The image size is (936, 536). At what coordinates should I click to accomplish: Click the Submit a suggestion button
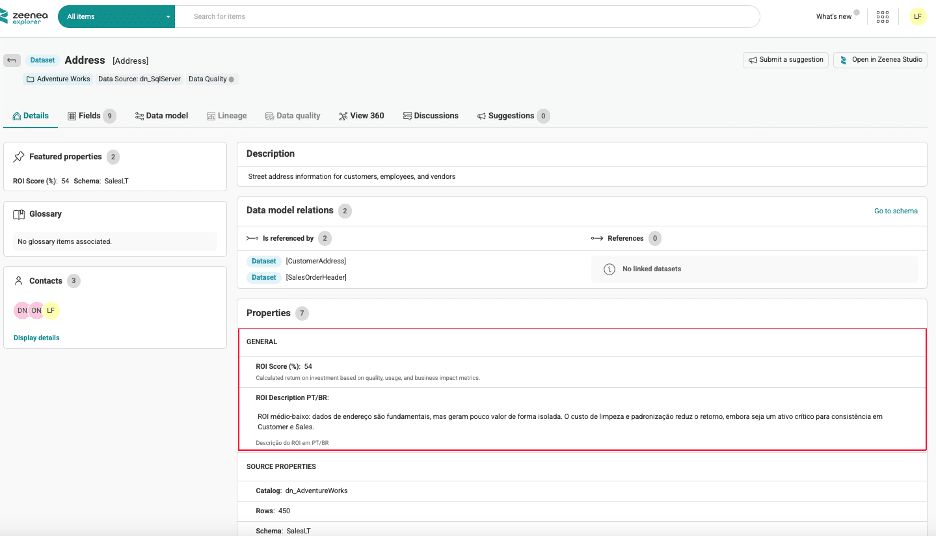(785, 60)
